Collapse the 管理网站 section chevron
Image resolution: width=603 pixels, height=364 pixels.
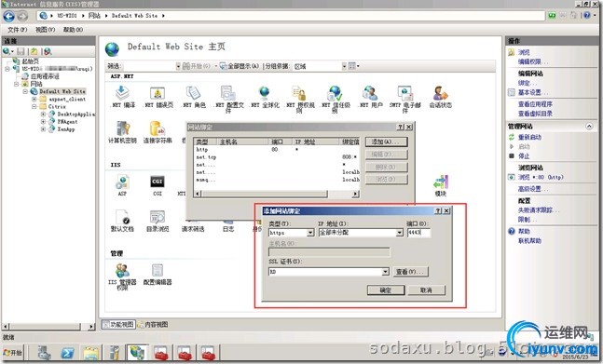pos(589,126)
